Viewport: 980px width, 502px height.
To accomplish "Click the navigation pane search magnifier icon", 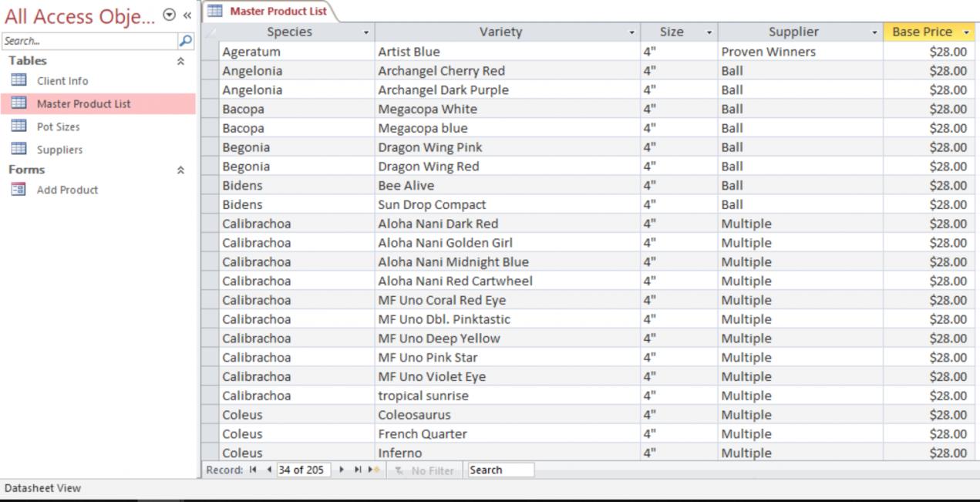I will coord(186,41).
